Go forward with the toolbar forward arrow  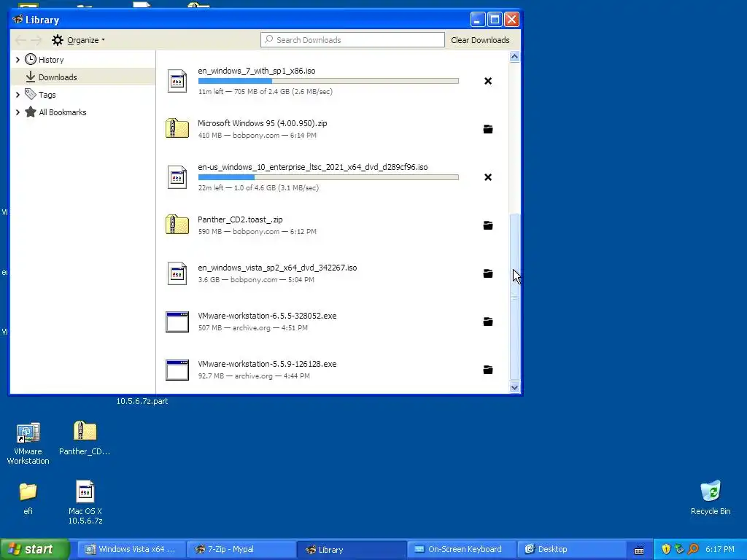point(36,40)
